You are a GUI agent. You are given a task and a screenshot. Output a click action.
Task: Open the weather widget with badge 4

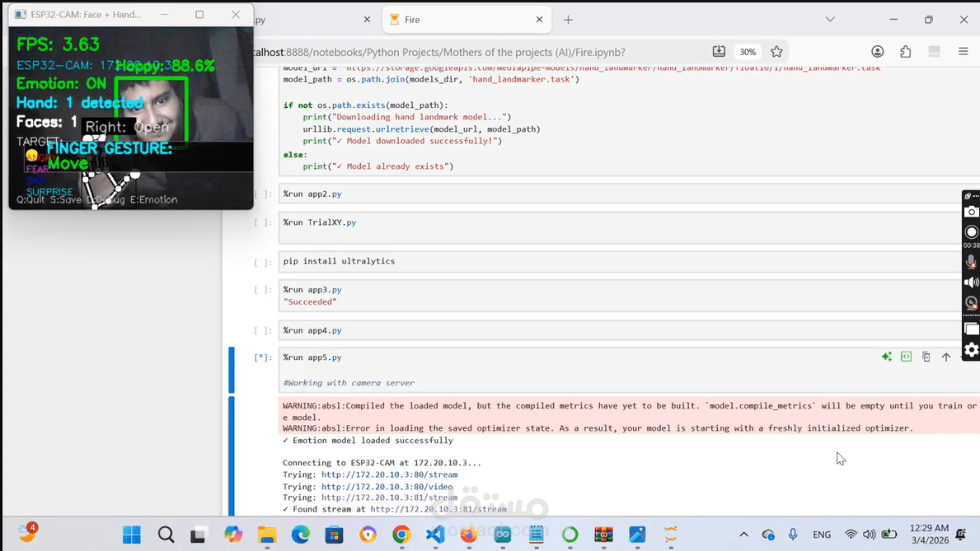pyautogui.click(x=27, y=534)
